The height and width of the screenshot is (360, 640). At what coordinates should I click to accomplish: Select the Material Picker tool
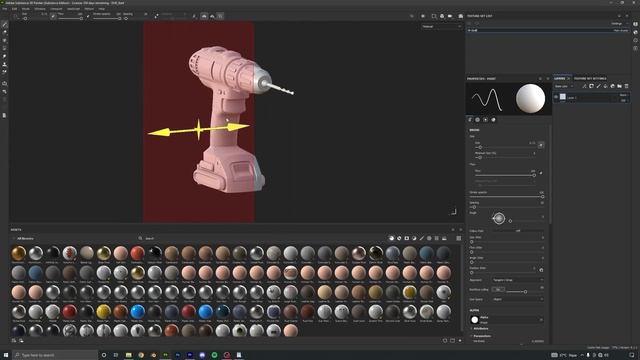point(4,72)
